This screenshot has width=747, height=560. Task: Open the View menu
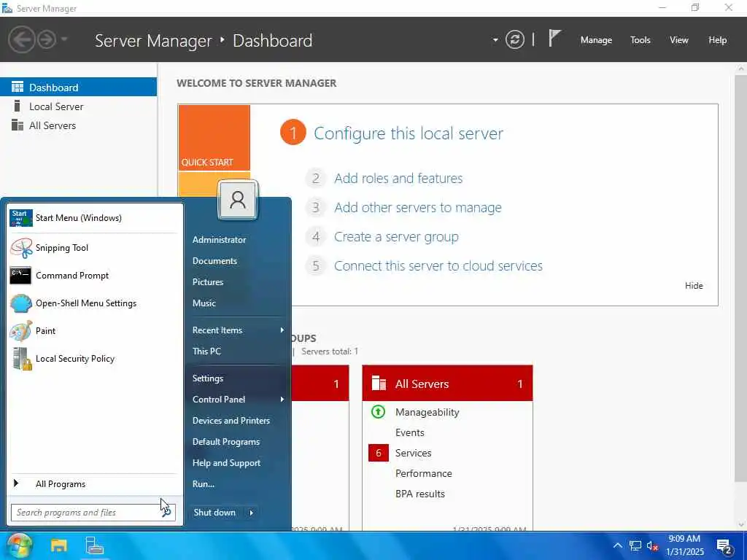coord(679,40)
